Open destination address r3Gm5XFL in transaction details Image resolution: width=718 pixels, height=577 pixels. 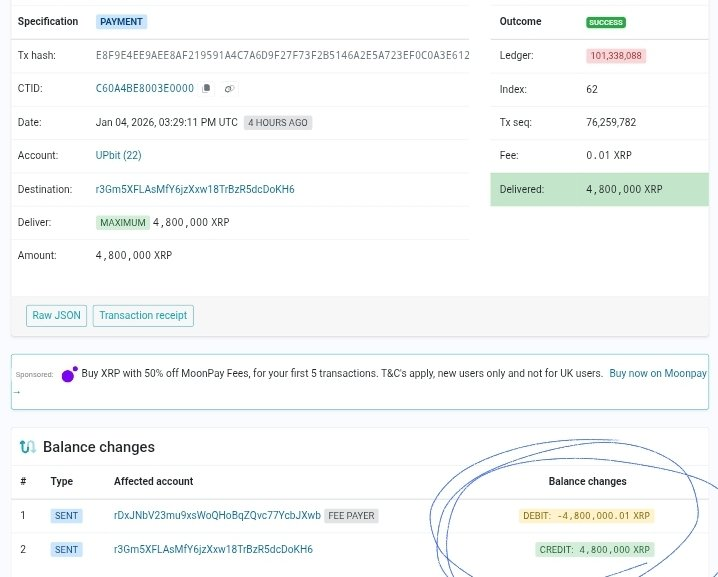click(x=195, y=189)
